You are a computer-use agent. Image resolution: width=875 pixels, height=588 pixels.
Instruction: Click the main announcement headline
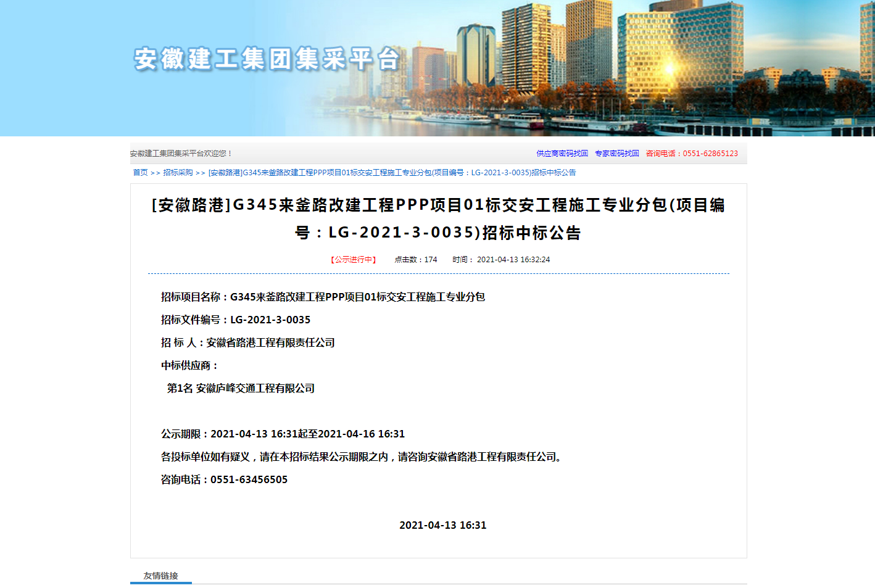pyautogui.click(x=438, y=218)
